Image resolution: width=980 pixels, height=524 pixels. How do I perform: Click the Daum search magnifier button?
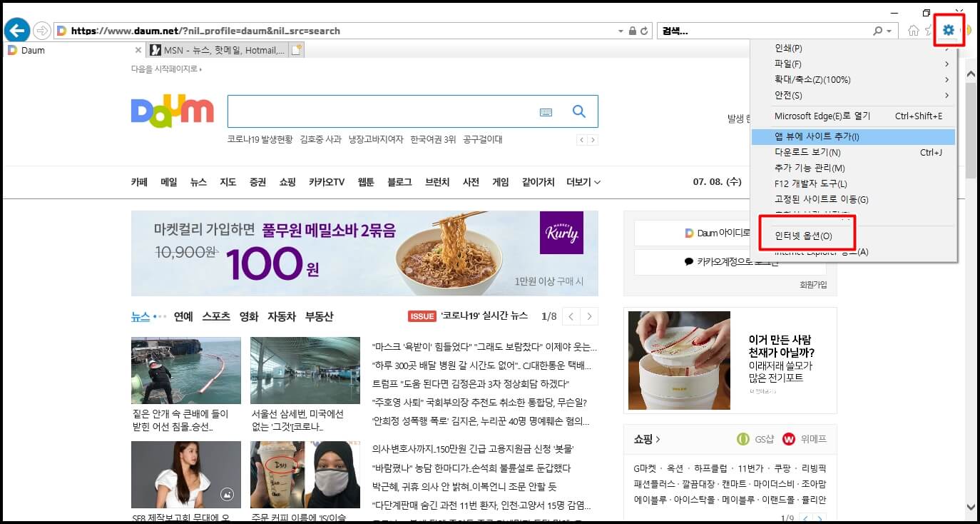pyautogui.click(x=579, y=111)
